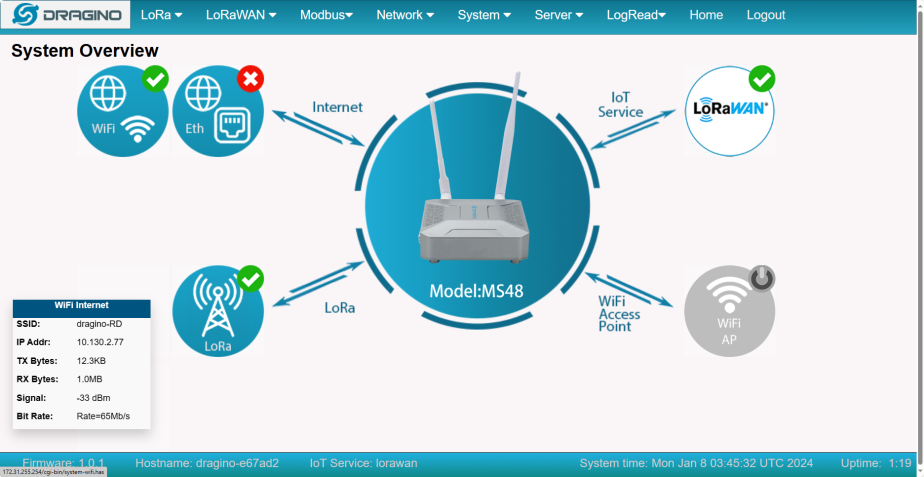The width and height of the screenshot is (924, 477).
Task: Click the power badge on WiFi AP
Action: [762, 279]
